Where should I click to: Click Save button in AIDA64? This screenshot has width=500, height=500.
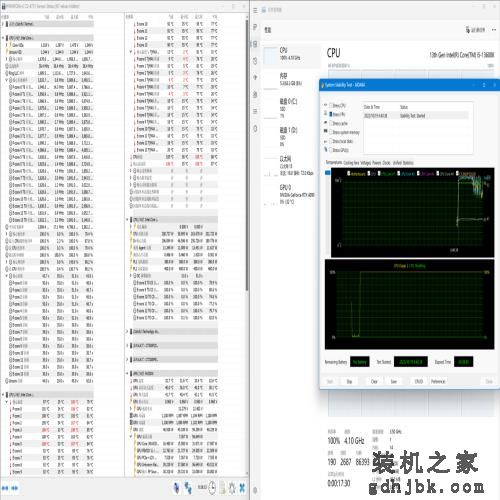pyautogui.click(x=394, y=381)
